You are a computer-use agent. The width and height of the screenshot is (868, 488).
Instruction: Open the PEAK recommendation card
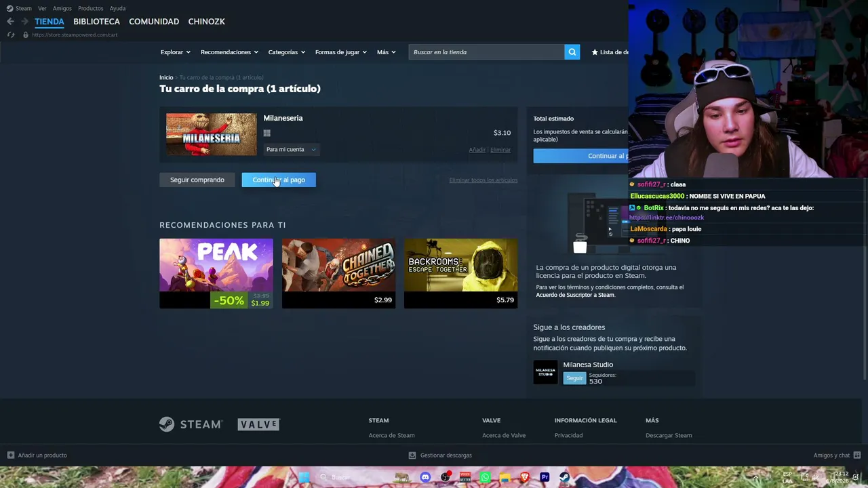tap(216, 274)
